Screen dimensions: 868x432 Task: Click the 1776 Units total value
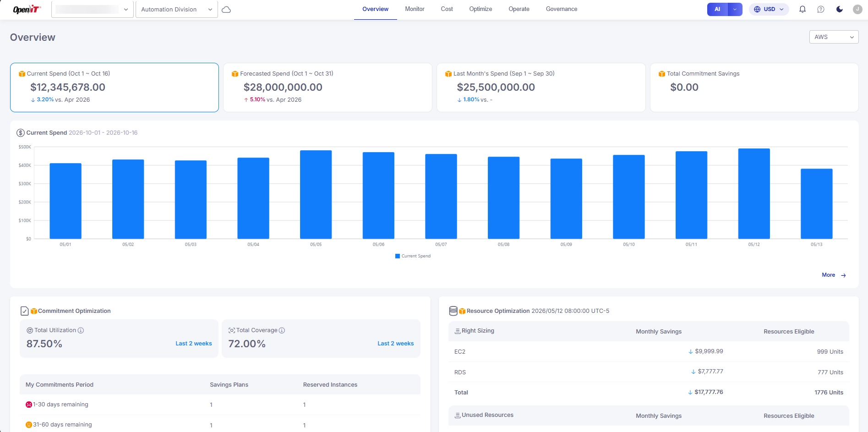[x=829, y=393]
